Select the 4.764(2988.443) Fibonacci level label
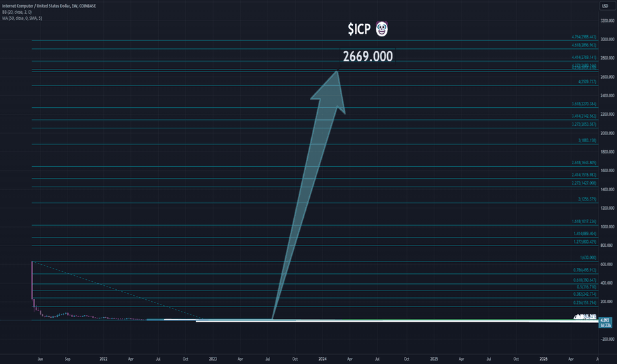Image resolution: width=617 pixels, height=364 pixels. pos(584,37)
